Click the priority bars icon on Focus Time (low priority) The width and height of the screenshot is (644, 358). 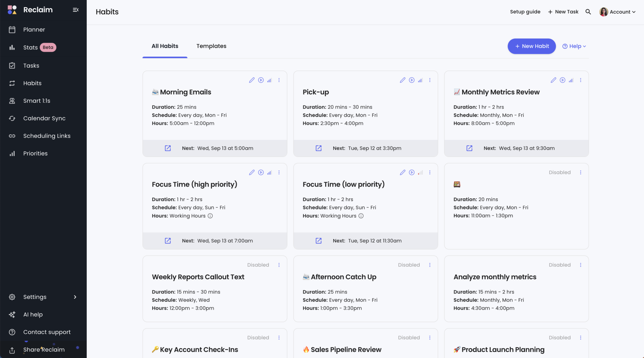[420, 173]
